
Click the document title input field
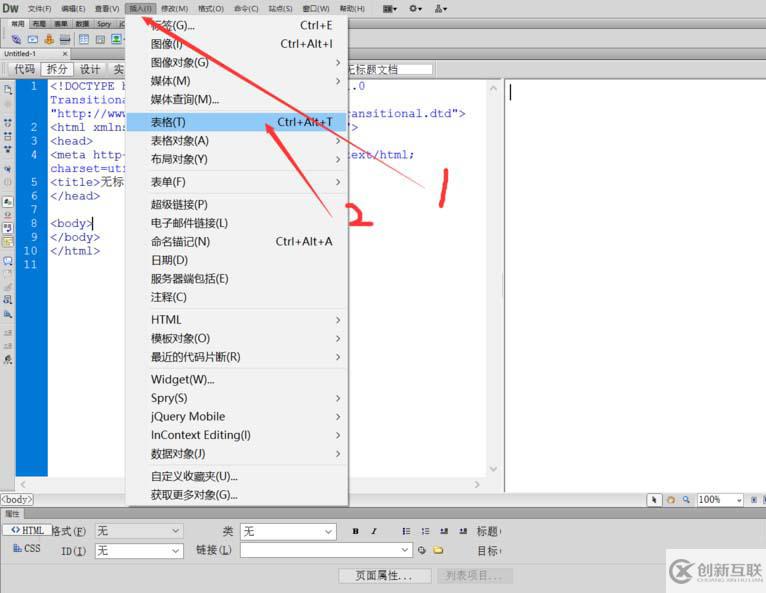click(x=389, y=69)
